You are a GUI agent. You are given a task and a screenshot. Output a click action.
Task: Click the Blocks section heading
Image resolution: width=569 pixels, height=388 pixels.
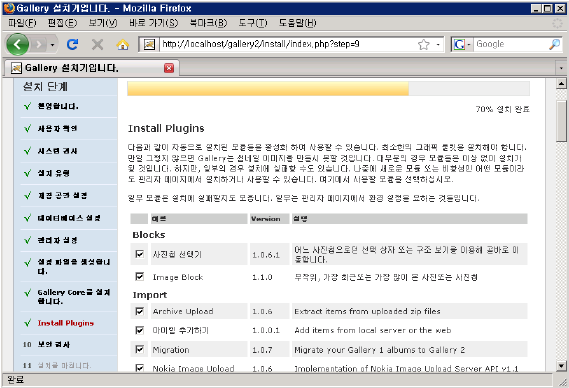click(x=149, y=235)
